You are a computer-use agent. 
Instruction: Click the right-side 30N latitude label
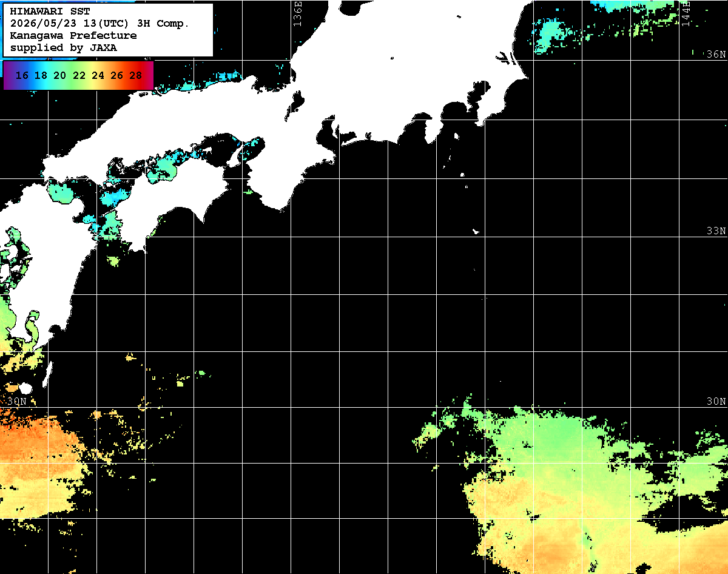[x=716, y=402]
